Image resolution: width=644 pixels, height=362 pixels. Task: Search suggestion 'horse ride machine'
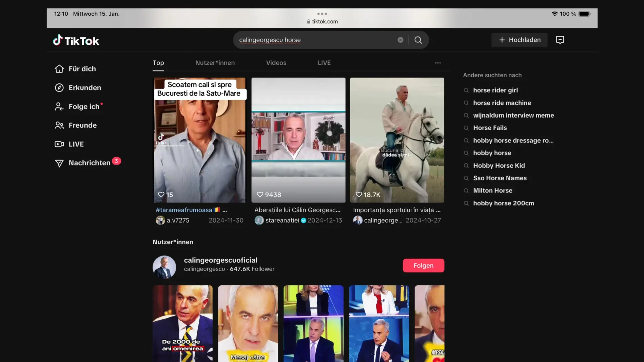[502, 103]
